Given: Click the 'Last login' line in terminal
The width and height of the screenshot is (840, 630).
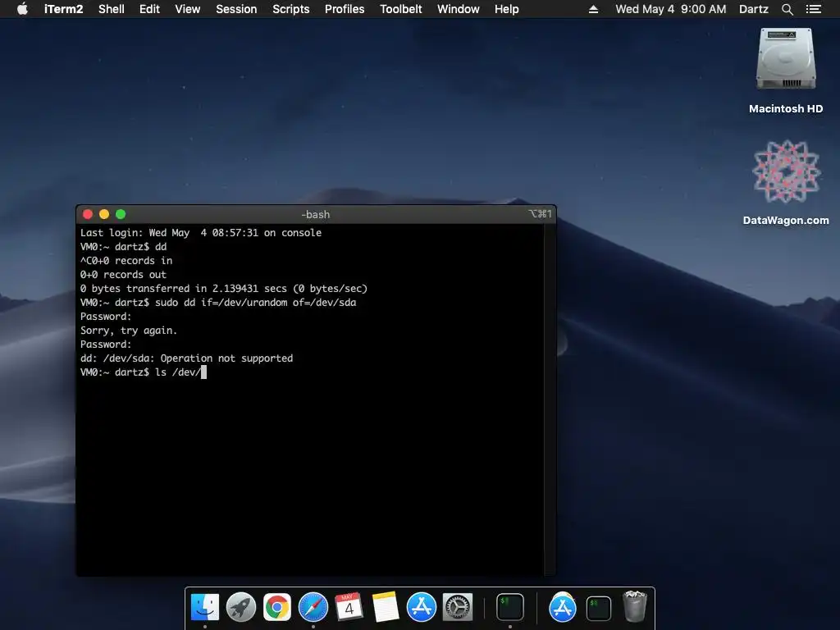Looking at the screenshot, I should pyautogui.click(x=201, y=232).
